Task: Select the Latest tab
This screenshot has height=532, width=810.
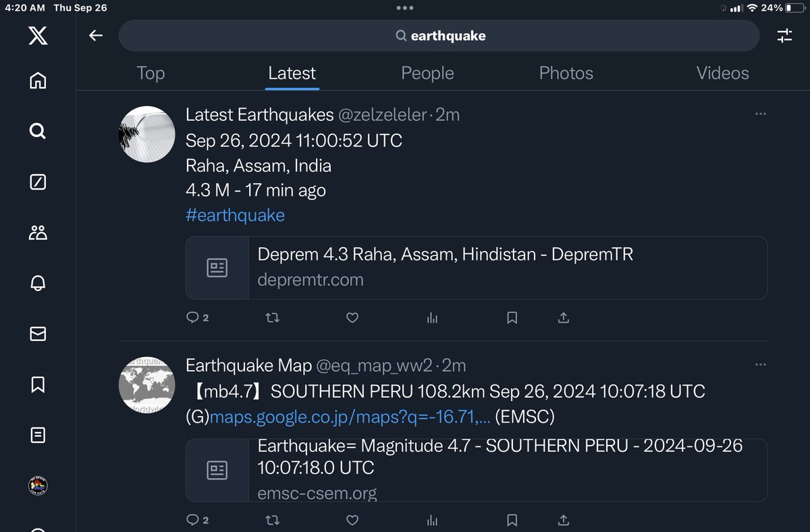Action: pos(292,73)
